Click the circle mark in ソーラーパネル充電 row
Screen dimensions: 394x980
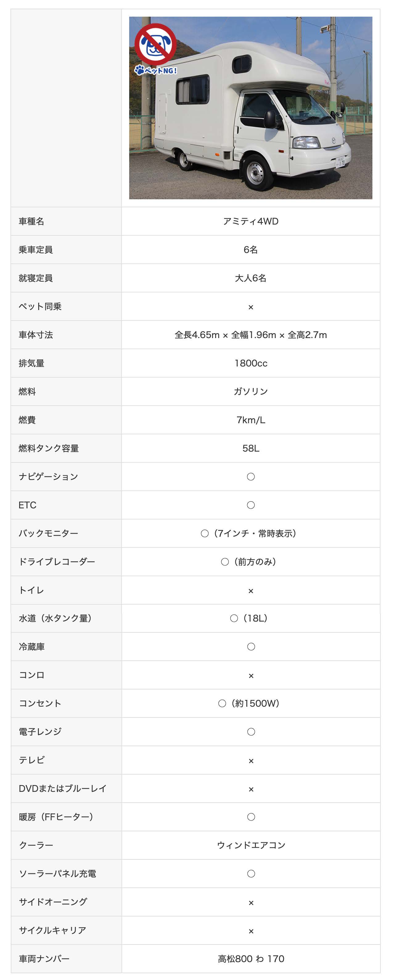tap(251, 874)
